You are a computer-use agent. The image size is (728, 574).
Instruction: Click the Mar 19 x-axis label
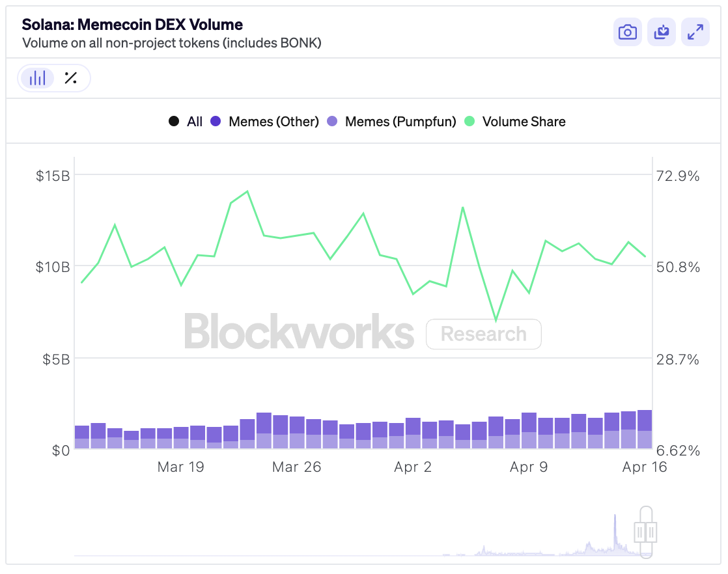180,467
